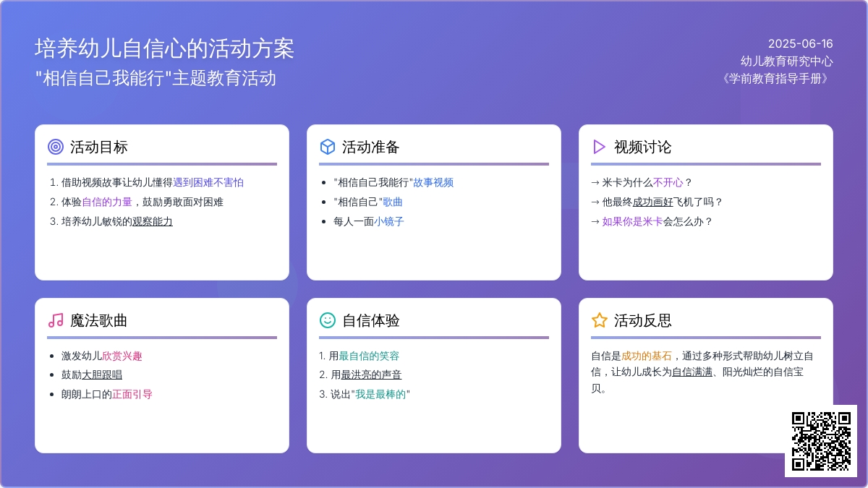868x488 pixels.
Task: Click the underlined phrase 观察能力
Action: 153,221
